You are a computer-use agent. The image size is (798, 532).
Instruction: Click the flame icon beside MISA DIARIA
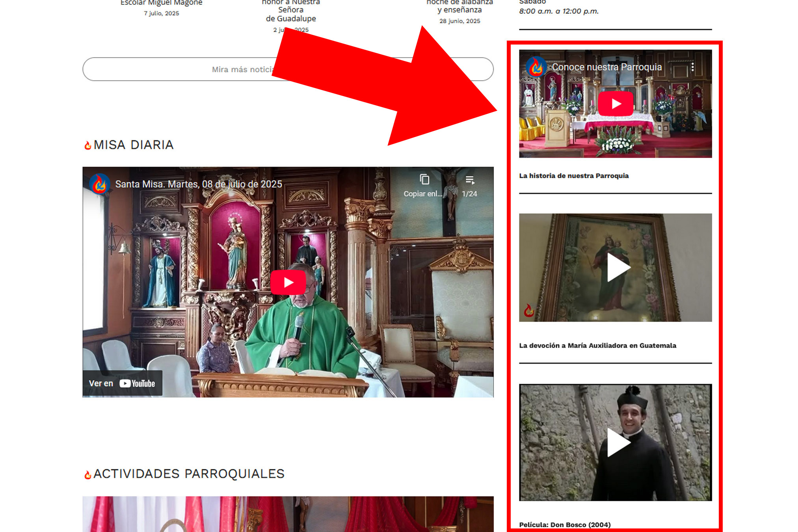click(87, 145)
